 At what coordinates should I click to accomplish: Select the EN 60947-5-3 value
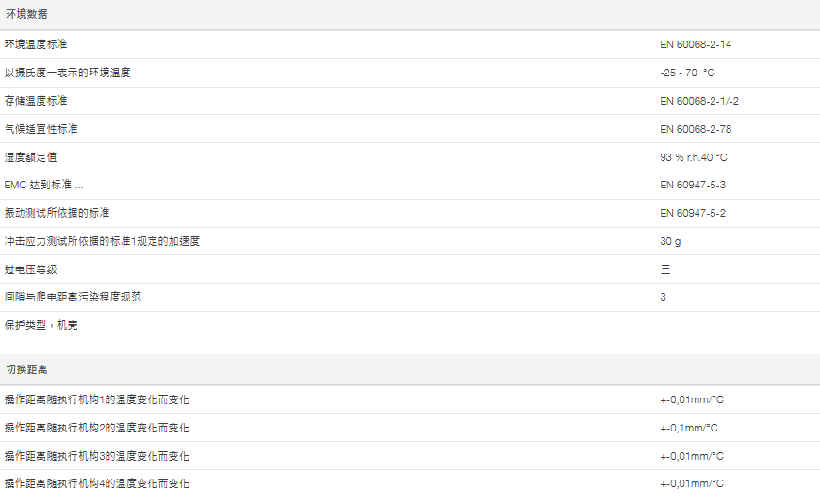pyautogui.click(x=693, y=186)
